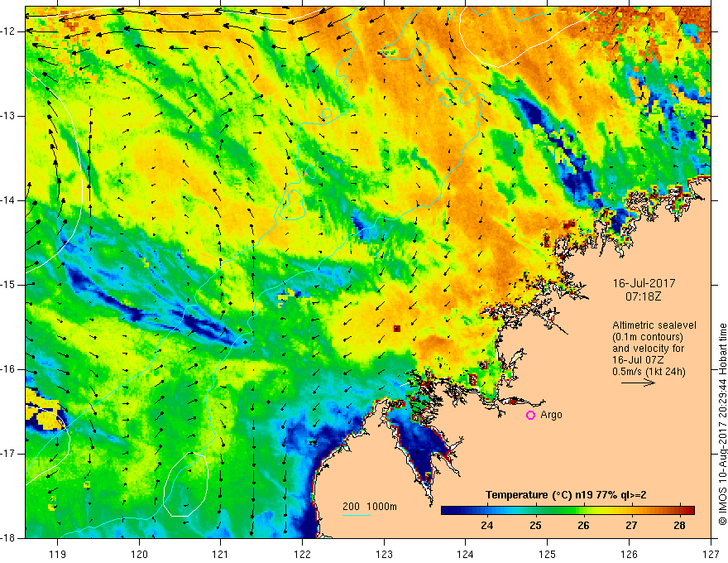Click the 125 longitude axis label

pyautogui.click(x=548, y=554)
